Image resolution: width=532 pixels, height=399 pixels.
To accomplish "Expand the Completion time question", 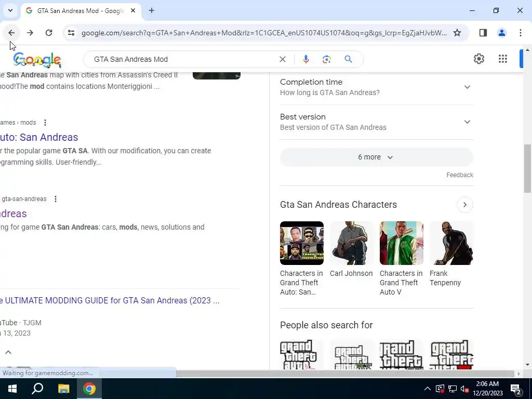I will point(377,87).
